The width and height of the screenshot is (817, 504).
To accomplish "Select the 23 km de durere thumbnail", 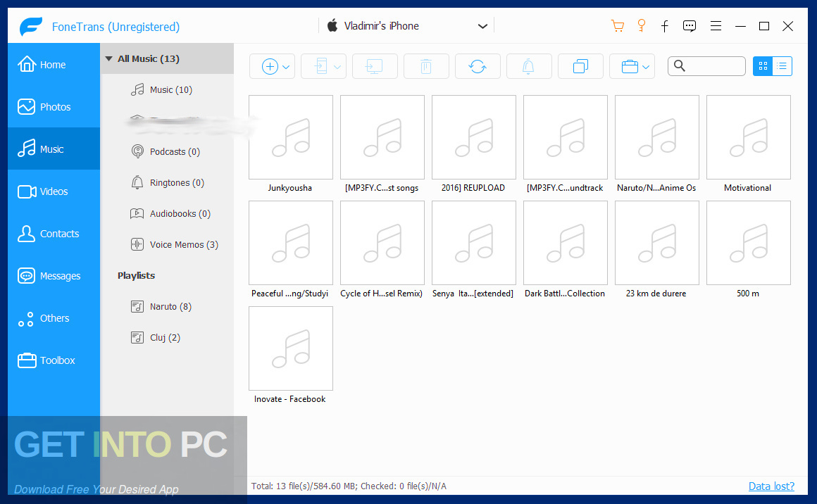I will click(x=657, y=243).
